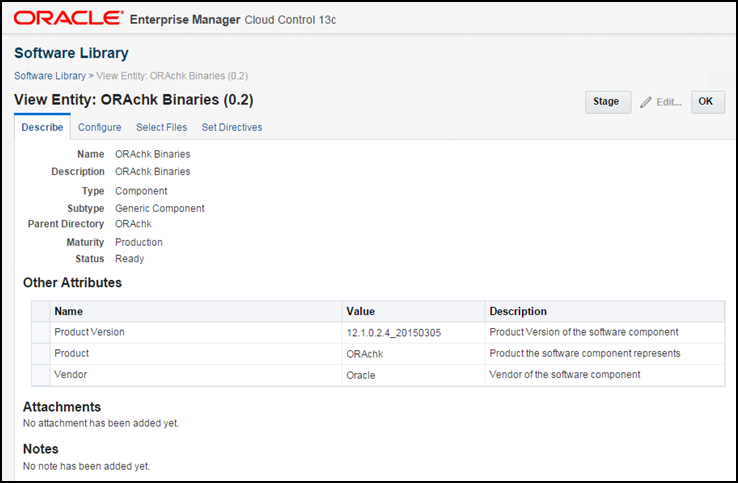
Task: Click the Oracle logo in header
Action: pyautogui.click(x=68, y=18)
